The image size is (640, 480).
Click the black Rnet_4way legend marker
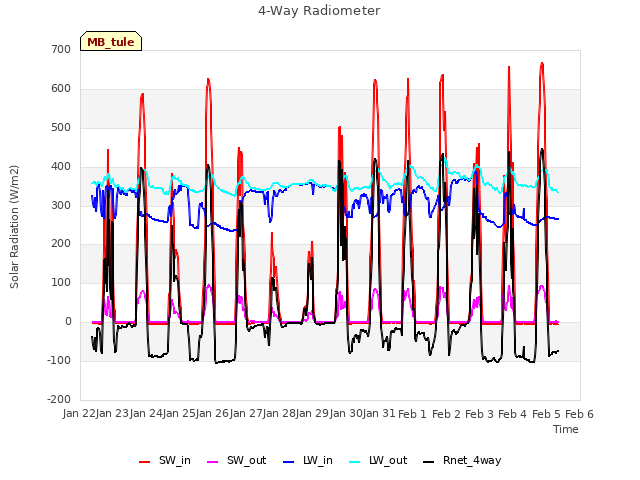pyautogui.click(x=429, y=462)
